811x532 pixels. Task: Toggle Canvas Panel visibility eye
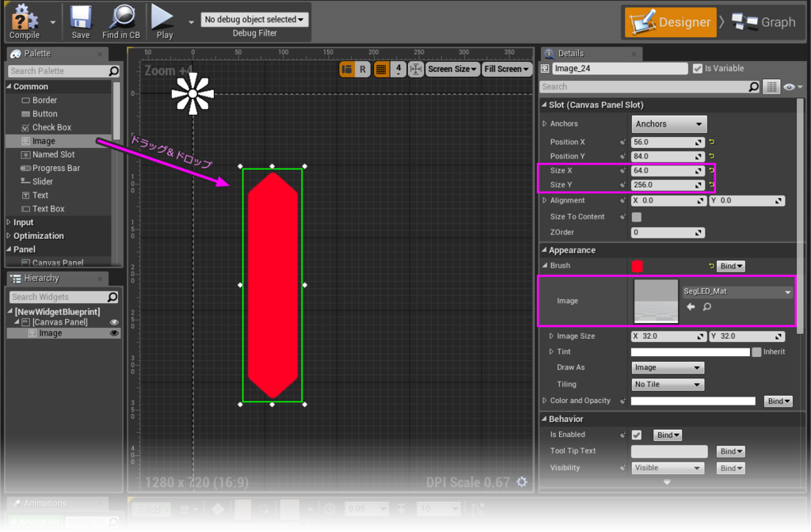[114, 322]
